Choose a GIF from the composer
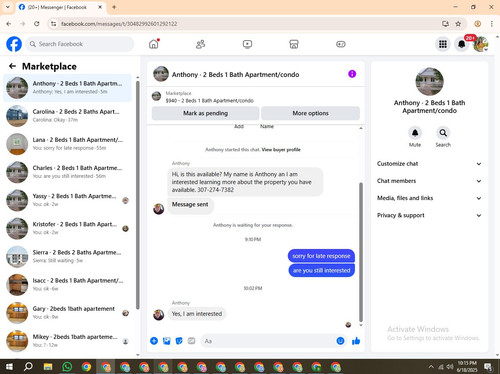The height and width of the screenshot is (374, 500). [x=191, y=341]
